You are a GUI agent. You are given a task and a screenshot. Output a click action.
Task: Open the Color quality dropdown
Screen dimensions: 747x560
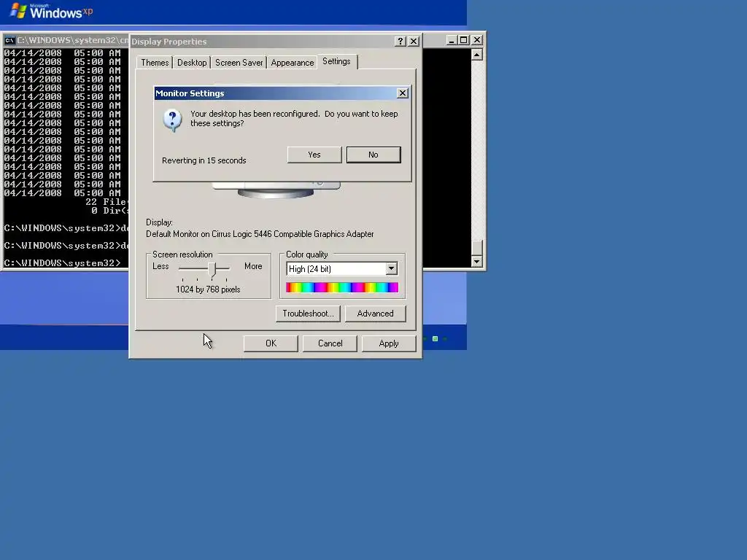point(391,268)
